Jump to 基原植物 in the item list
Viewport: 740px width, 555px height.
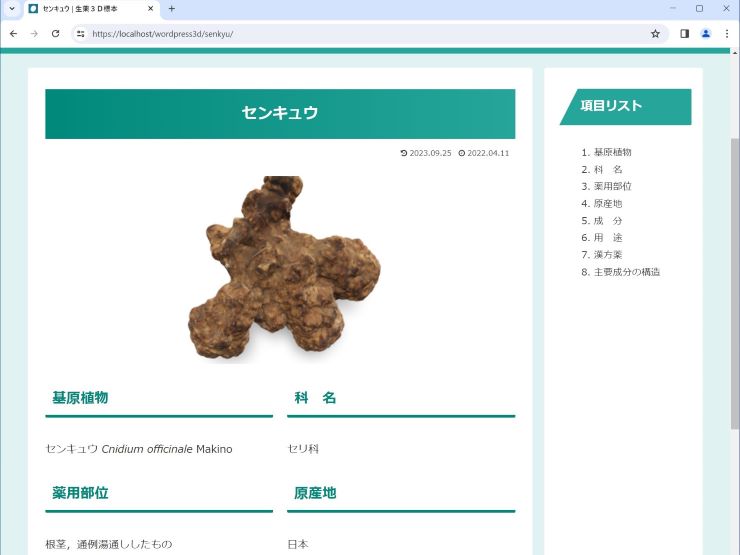(612, 152)
